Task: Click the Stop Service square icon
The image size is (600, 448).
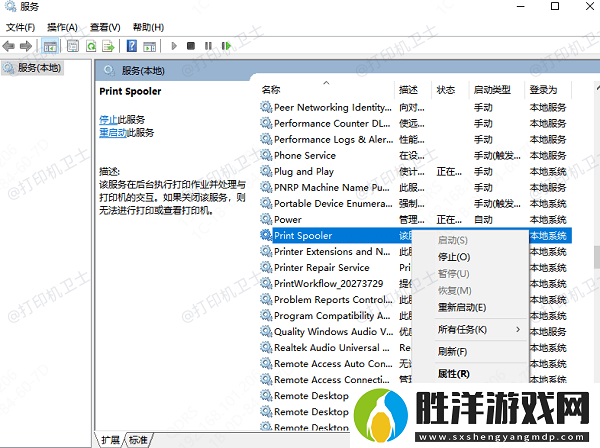Action: [x=191, y=46]
